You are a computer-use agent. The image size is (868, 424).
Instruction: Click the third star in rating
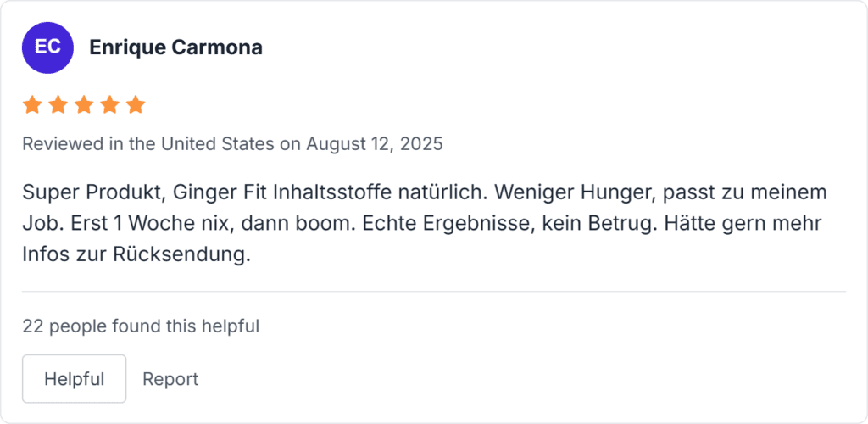coord(84,105)
